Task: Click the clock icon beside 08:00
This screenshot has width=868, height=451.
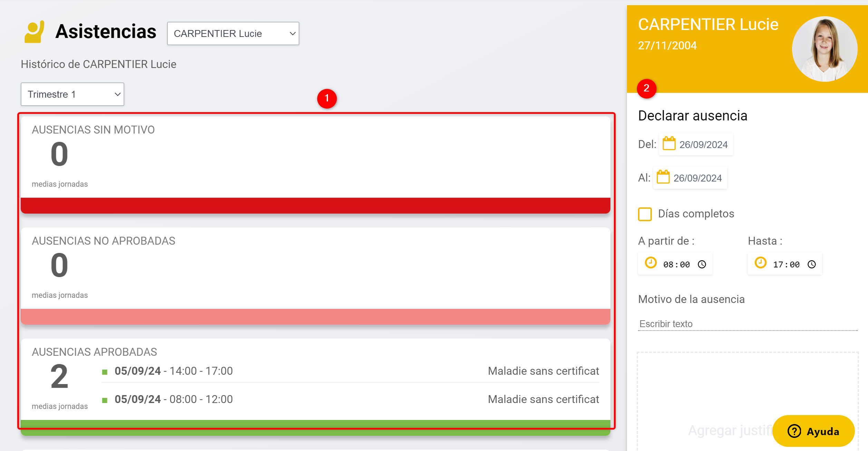Action: pyautogui.click(x=703, y=264)
